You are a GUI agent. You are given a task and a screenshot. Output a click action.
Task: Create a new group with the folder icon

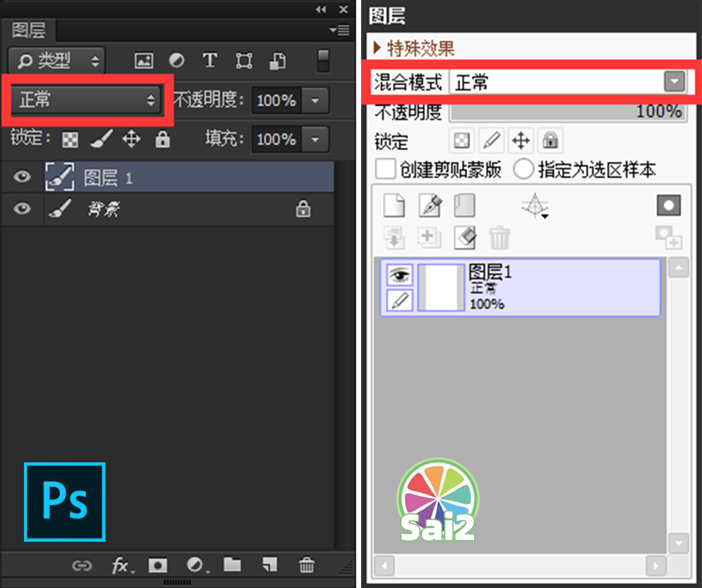[x=233, y=566]
